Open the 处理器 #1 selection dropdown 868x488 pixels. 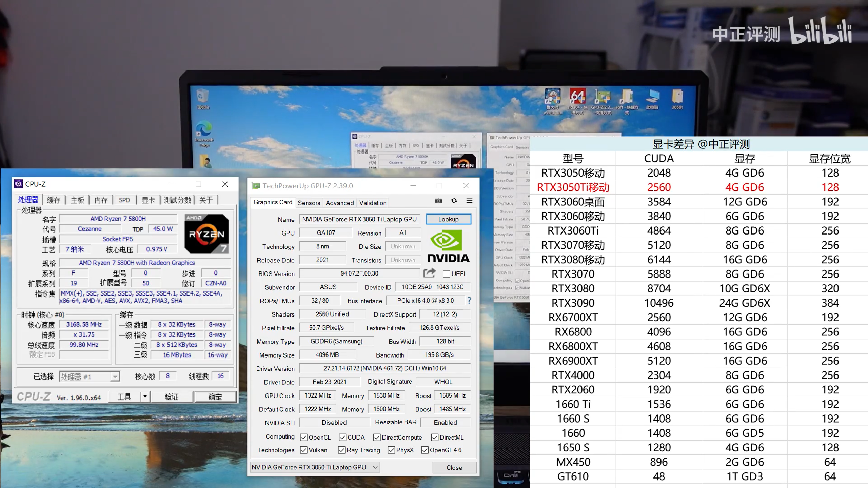click(115, 377)
